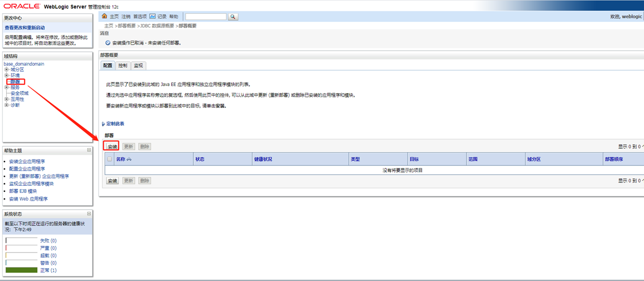This screenshot has width=644, height=281.
Task: Click the 删除 button below the table
Action: point(145,181)
